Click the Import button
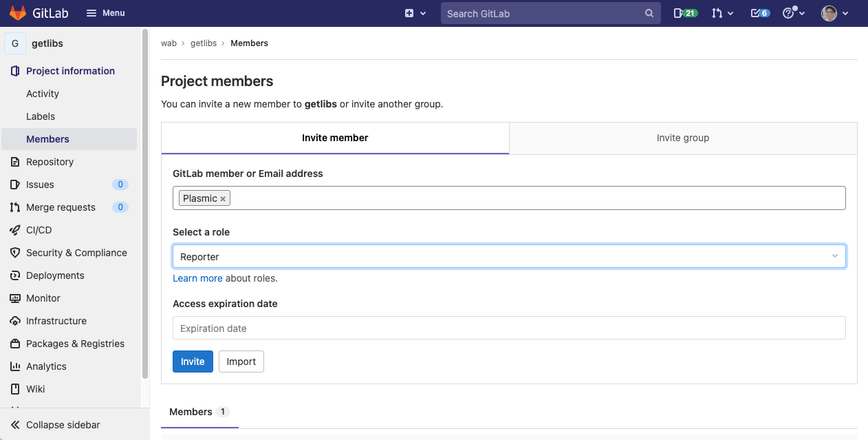868x440 pixels. [x=241, y=362]
